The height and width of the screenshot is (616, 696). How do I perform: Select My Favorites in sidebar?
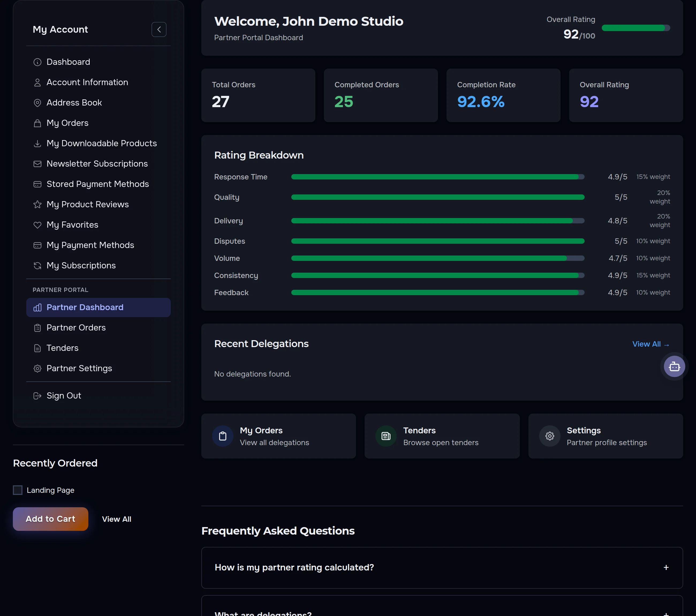click(99, 225)
